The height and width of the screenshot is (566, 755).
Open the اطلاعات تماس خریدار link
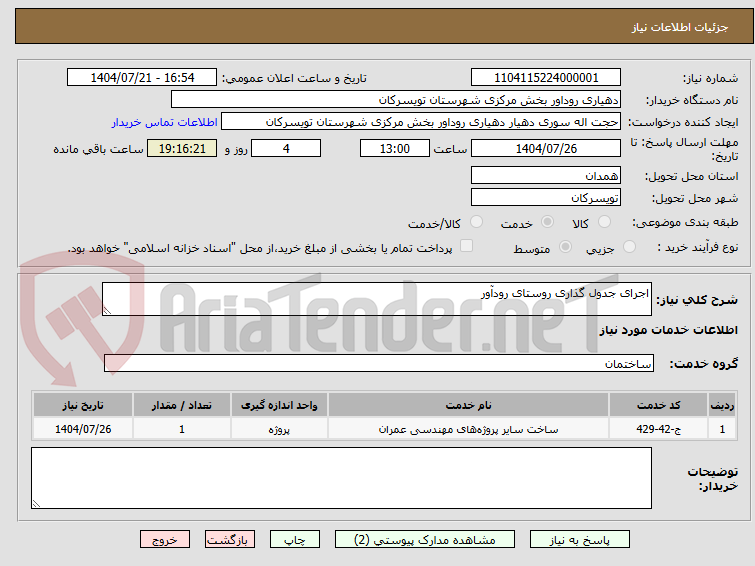[x=165, y=122]
